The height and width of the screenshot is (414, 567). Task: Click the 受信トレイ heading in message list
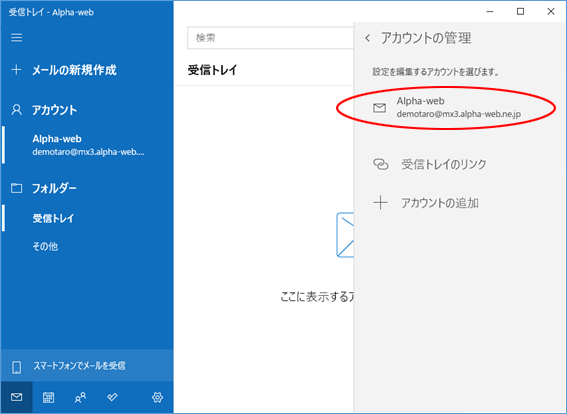click(x=213, y=70)
